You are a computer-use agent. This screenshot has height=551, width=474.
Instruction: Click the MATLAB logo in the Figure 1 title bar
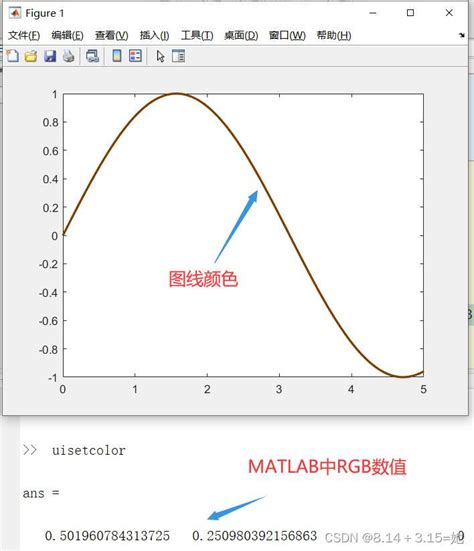[x=15, y=13]
